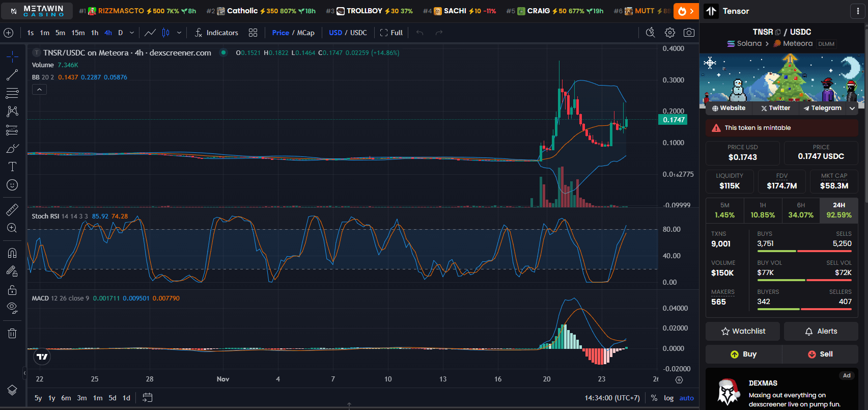Open the object tree layers icon
Viewport: 868px width, 410px height.
(12, 390)
